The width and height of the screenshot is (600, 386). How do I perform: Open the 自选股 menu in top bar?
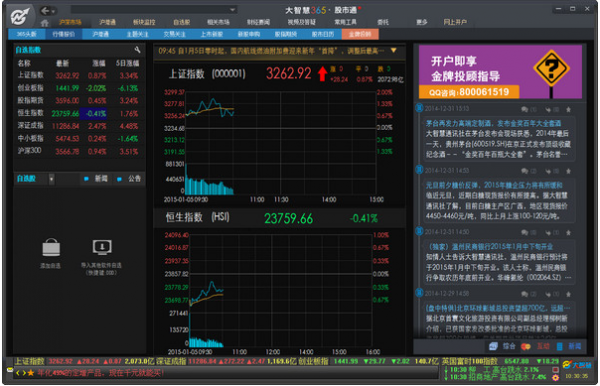181,22
